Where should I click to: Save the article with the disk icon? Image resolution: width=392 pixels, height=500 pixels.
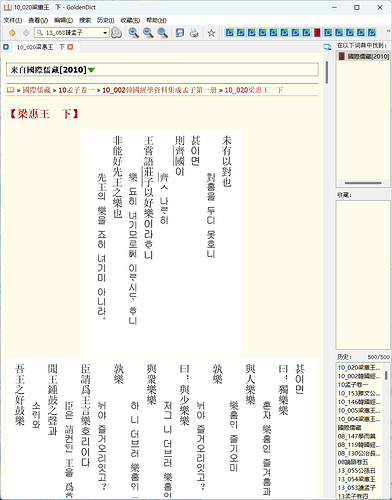[180, 33]
